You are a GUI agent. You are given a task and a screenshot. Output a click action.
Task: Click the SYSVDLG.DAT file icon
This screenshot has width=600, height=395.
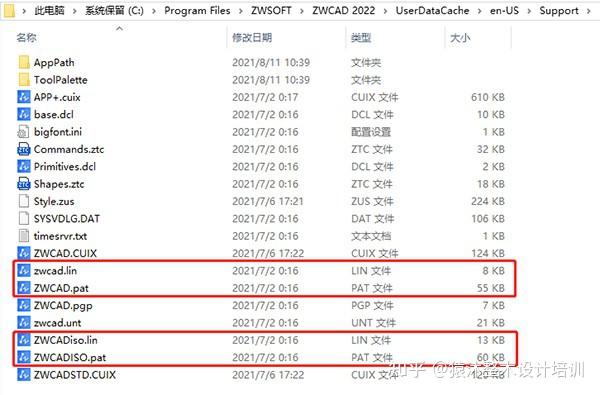coord(24,218)
